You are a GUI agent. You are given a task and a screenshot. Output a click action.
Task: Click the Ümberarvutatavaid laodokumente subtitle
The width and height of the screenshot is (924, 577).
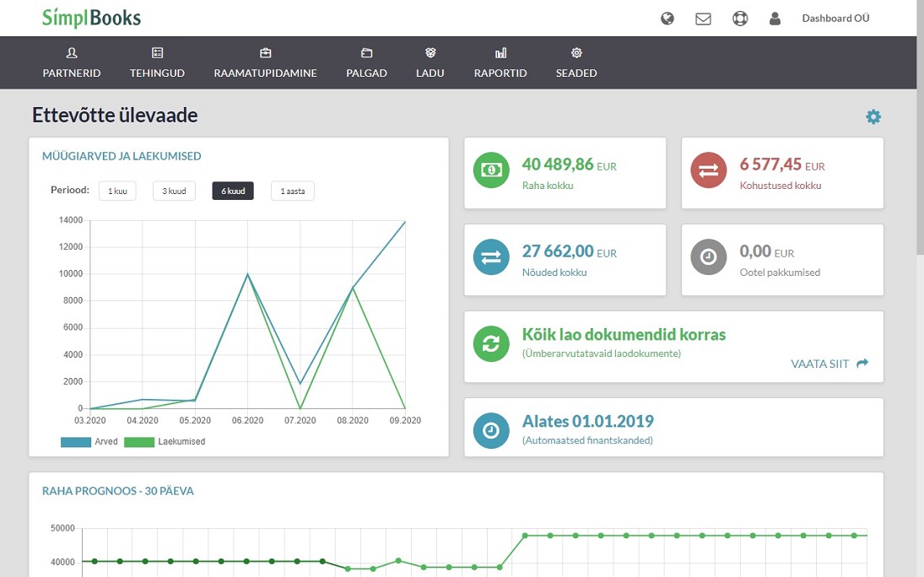click(x=601, y=353)
